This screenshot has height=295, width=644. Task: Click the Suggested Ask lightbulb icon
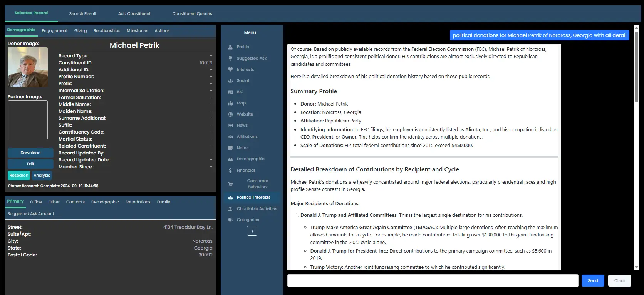click(x=230, y=59)
